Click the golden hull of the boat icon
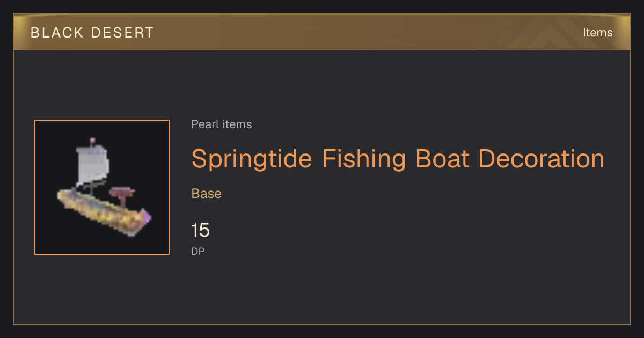The height and width of the screenshot is (338, 644). pos(103,212)
